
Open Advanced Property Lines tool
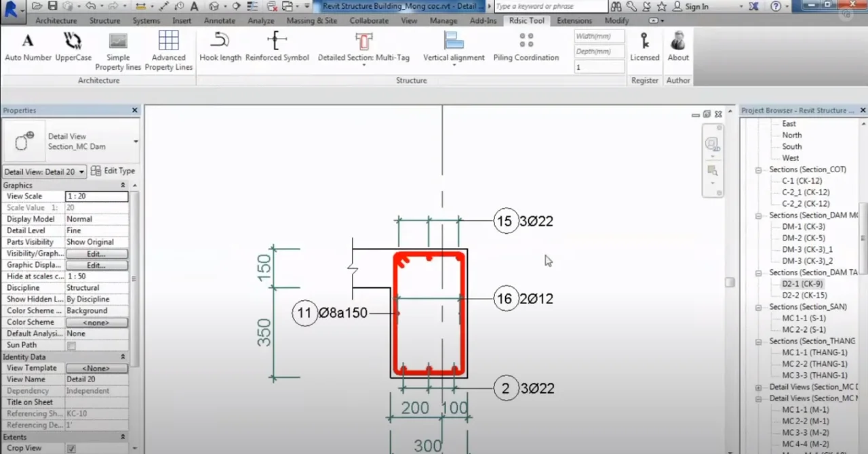[168, 51]
